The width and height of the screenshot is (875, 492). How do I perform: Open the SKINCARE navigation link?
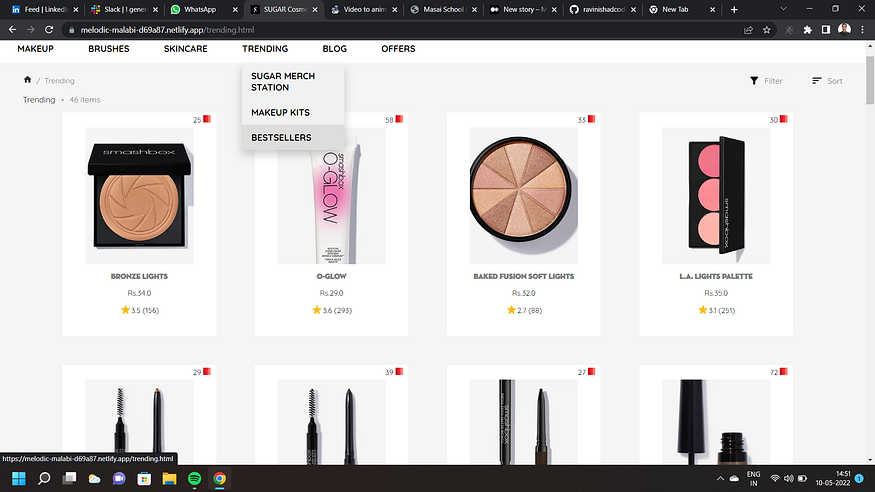pos(186,49)
